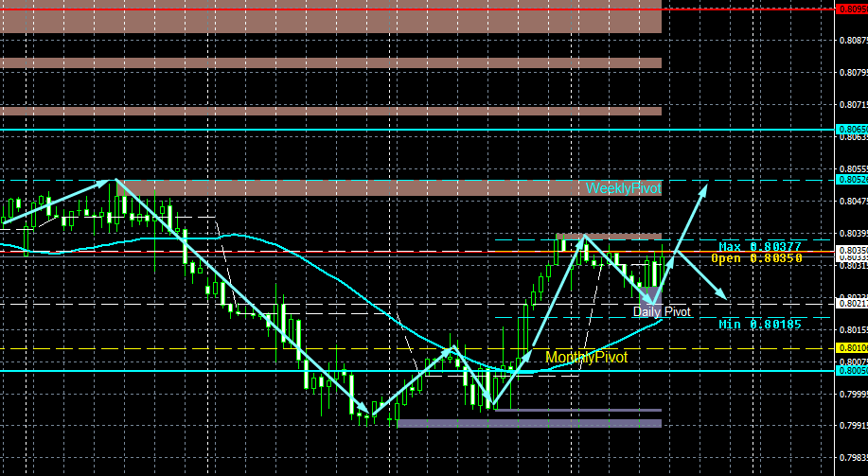Click the 0.80715 price scale value
Viewport: 868px width, 476px height.
click(x=853, y=105)
